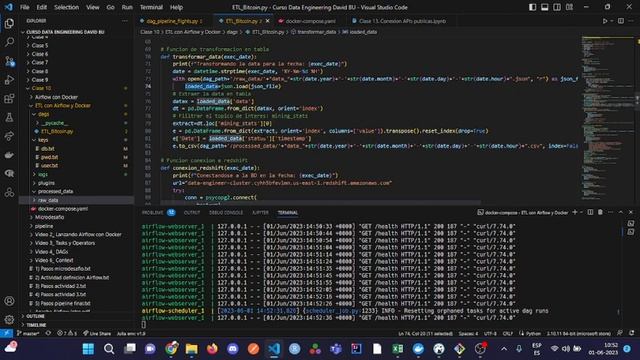Image resolution: width=640 pixels, height=360 pixels.
Task: Open the Search view in activity bar
Action: pos(9,42)
